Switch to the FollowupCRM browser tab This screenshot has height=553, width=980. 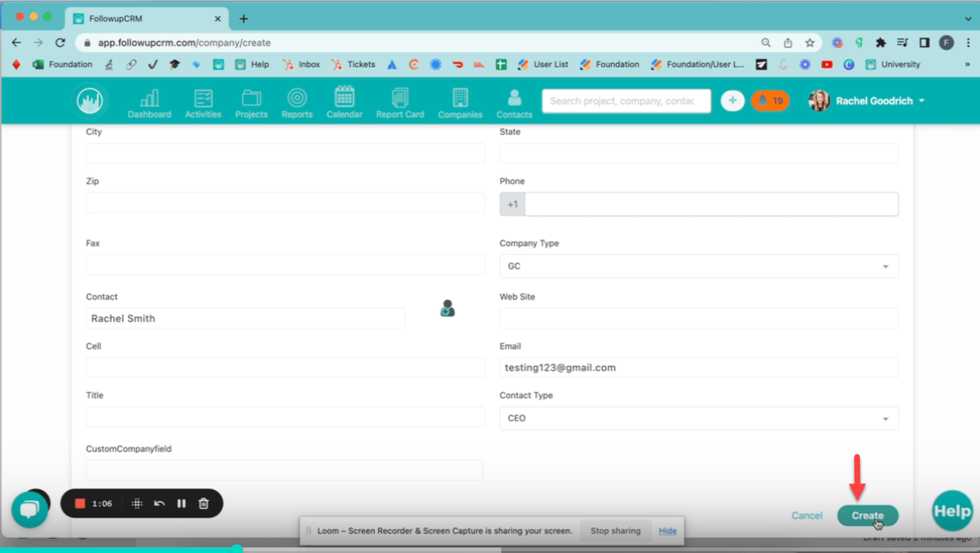pyautogui.click(x=146, y=19)
